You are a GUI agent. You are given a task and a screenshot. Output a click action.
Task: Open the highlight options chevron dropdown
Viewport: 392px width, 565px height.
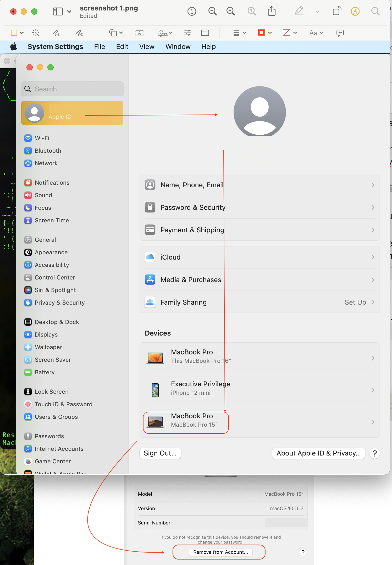coord(317,11)
